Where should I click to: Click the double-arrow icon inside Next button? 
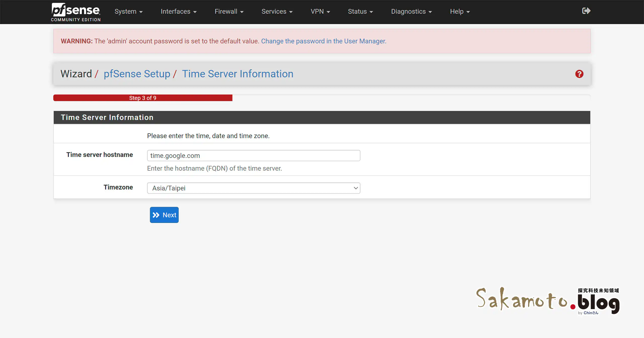coord(156,215)
